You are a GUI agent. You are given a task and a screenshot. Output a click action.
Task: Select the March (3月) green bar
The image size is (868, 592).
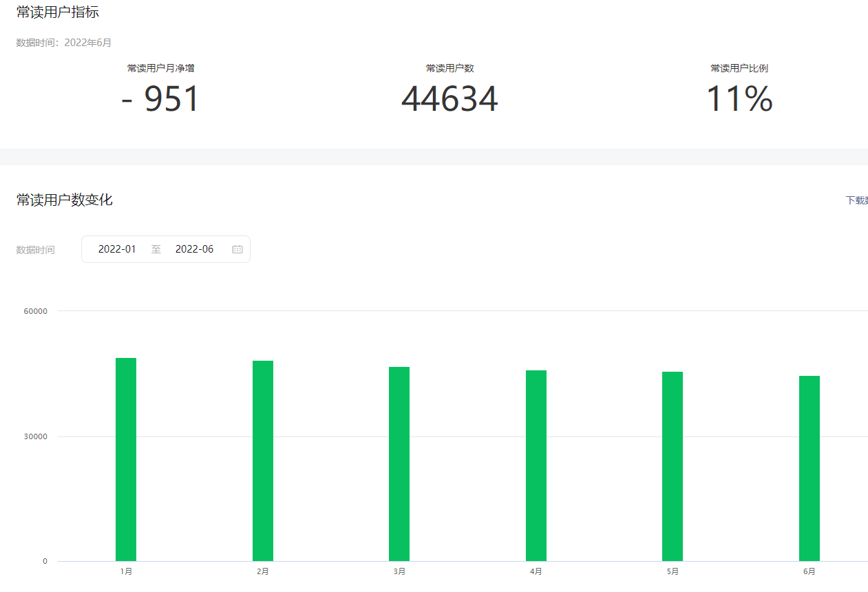399,464
